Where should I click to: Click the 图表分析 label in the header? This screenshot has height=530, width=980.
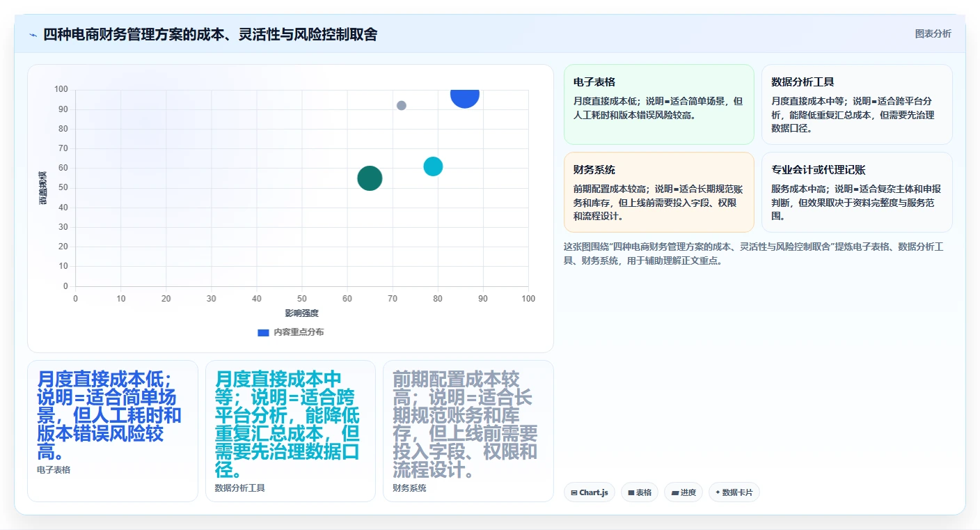point(933,33)
